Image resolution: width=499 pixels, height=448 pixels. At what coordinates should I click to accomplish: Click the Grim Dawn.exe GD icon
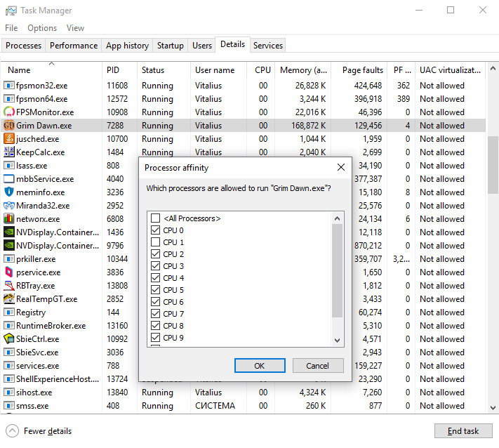(x=9, y=126)
